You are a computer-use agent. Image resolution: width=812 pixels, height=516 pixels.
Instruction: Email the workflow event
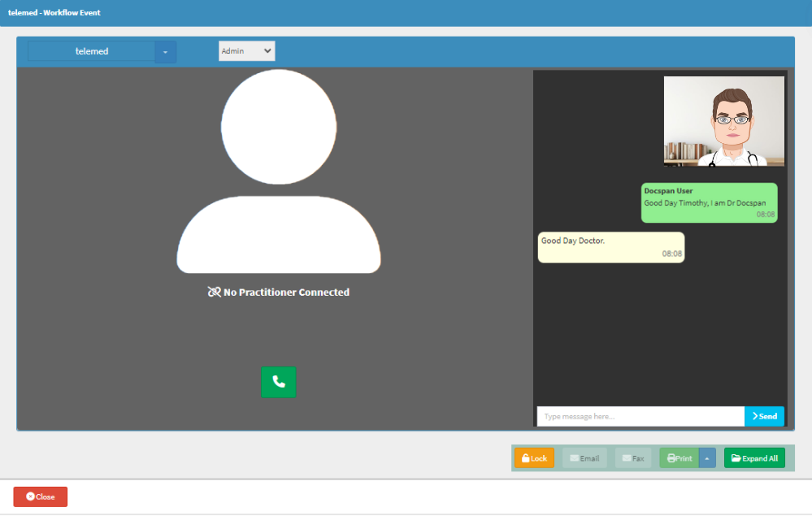pyautogui.click(x=584, y=458)
